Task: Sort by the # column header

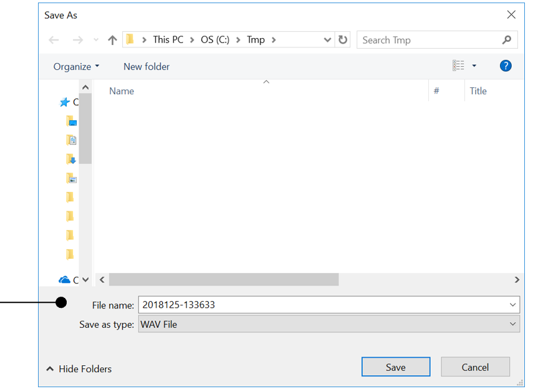Action: [436, 91]
